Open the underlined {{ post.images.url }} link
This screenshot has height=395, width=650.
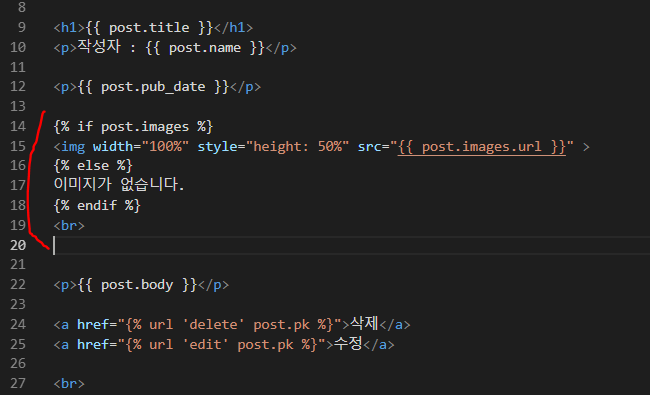point(481,147)
